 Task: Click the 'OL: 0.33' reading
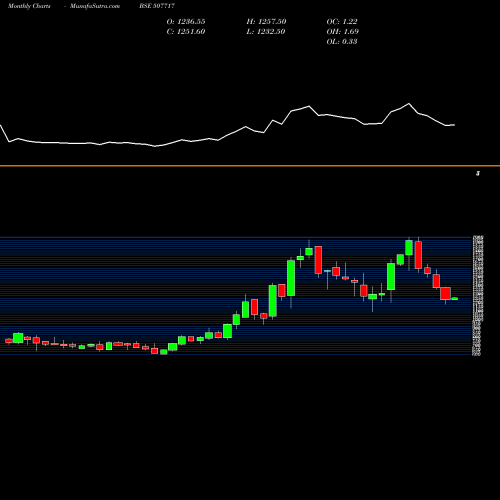coord(342,42)
